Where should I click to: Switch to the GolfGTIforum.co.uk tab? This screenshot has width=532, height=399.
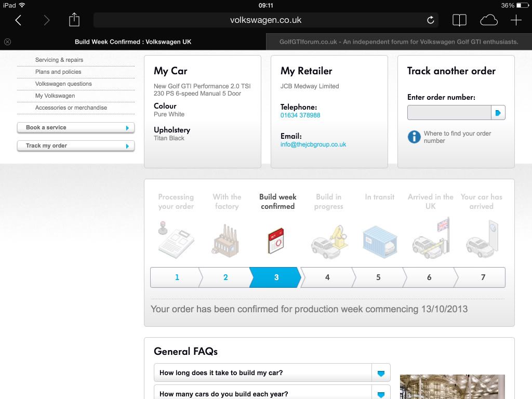398,42
